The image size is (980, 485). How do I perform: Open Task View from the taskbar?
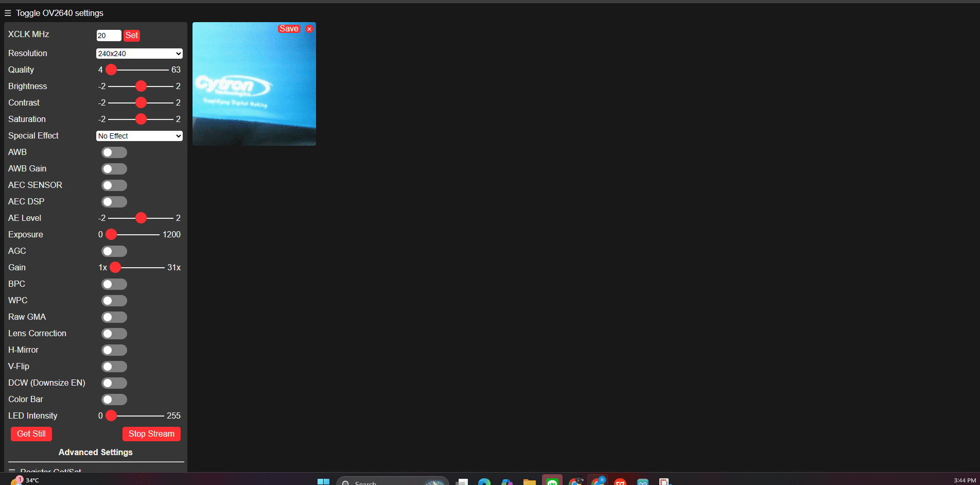pos(462,481)
